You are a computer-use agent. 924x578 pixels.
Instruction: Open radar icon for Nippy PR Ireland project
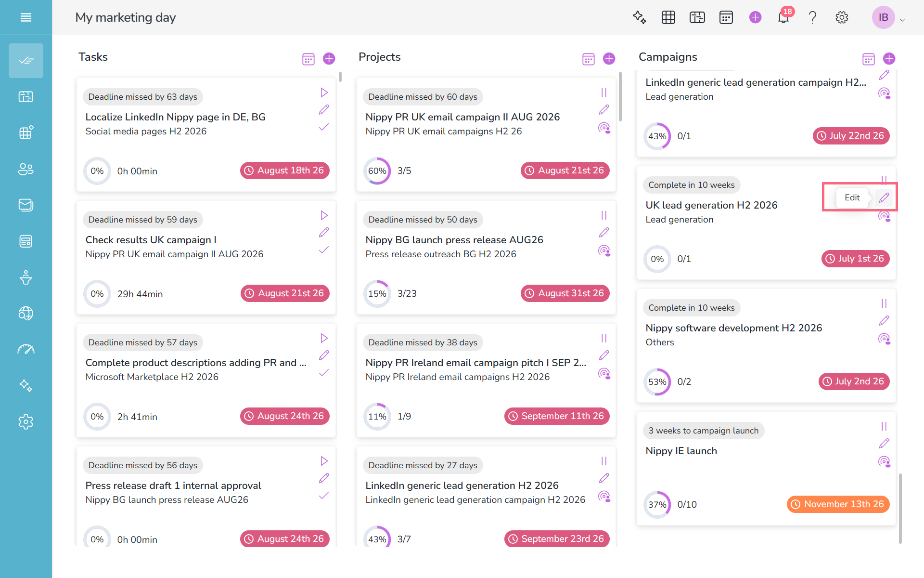(604, 373)
